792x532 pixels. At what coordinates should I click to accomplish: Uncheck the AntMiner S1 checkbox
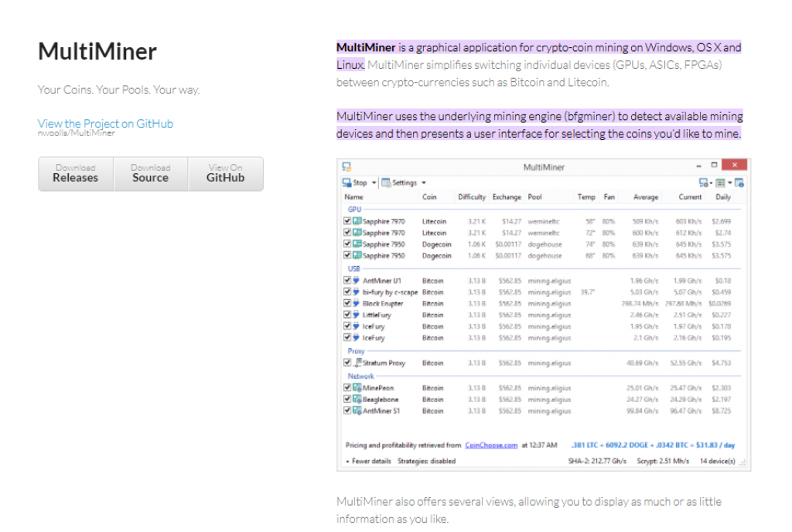(x=347, y=411)
